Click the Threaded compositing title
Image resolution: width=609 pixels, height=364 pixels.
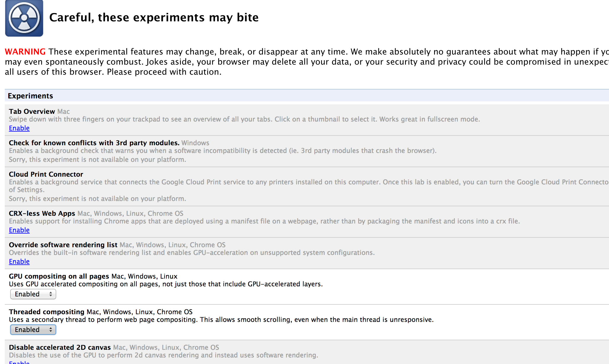click(x=47, y=312)
